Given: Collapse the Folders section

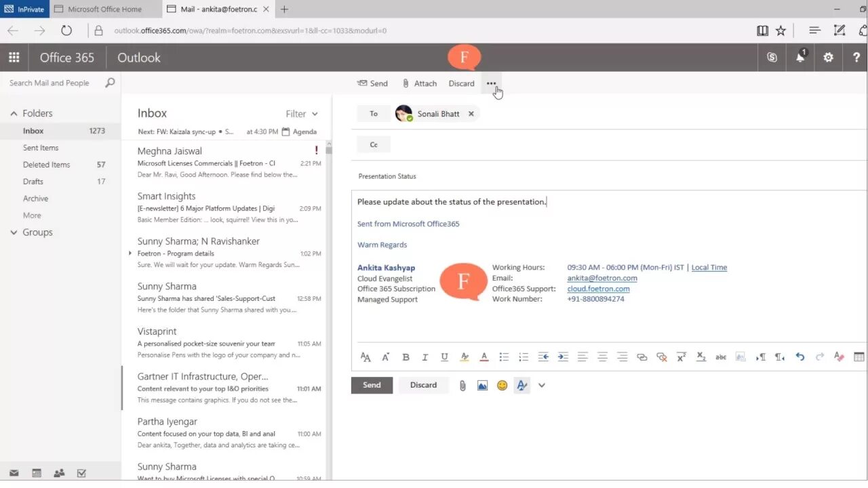Looking at the screenshot, I should [14, 114].
